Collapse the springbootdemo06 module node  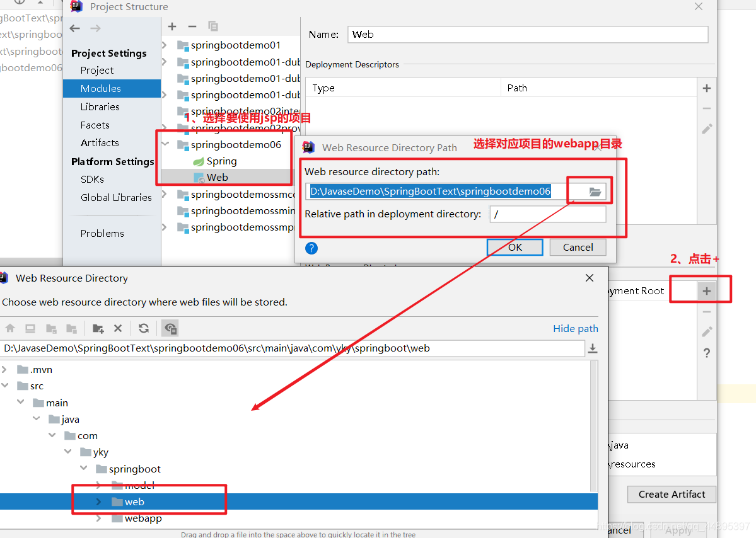(165, 144)
